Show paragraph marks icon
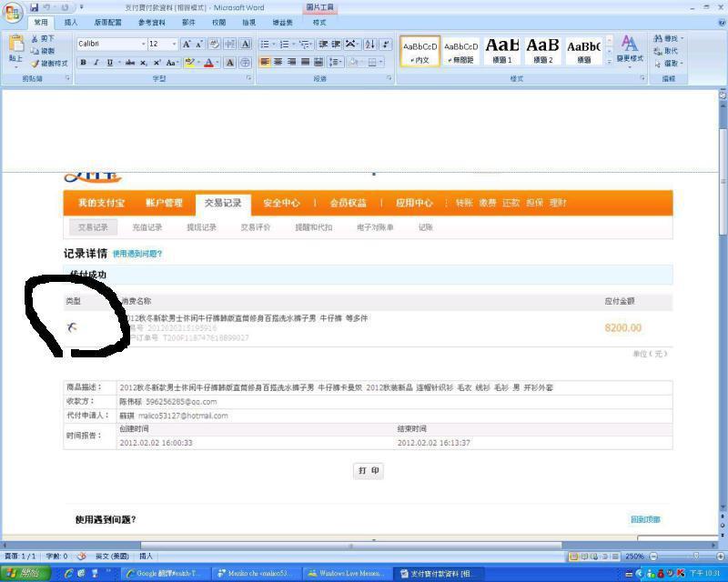 click(385, 44)
